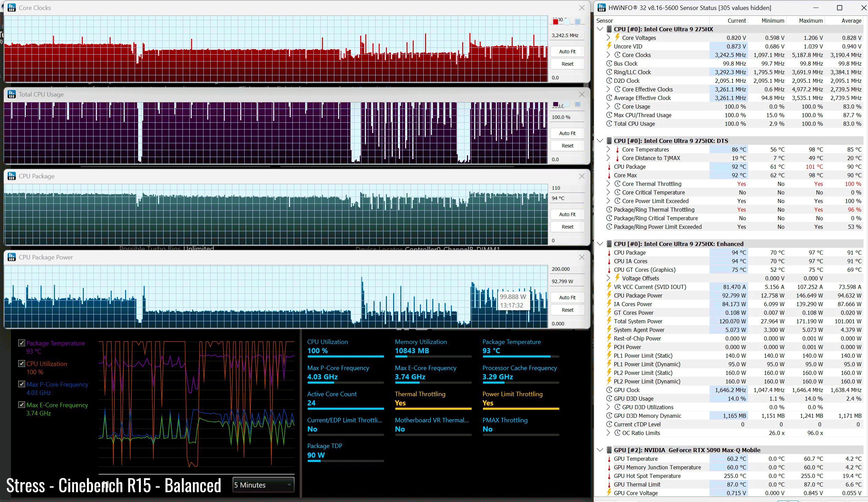Click the Current column header
868x502 pixels.
pyautogui.click(x=737, y=21)
